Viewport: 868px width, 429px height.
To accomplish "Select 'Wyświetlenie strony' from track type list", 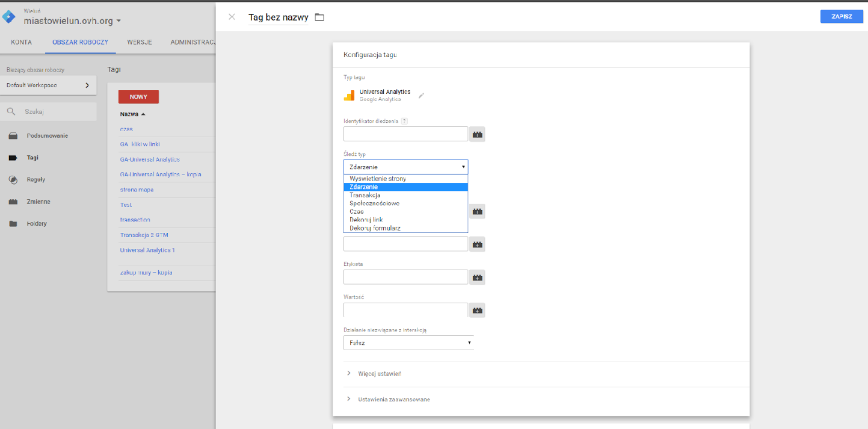I will [x=378, y=179].
